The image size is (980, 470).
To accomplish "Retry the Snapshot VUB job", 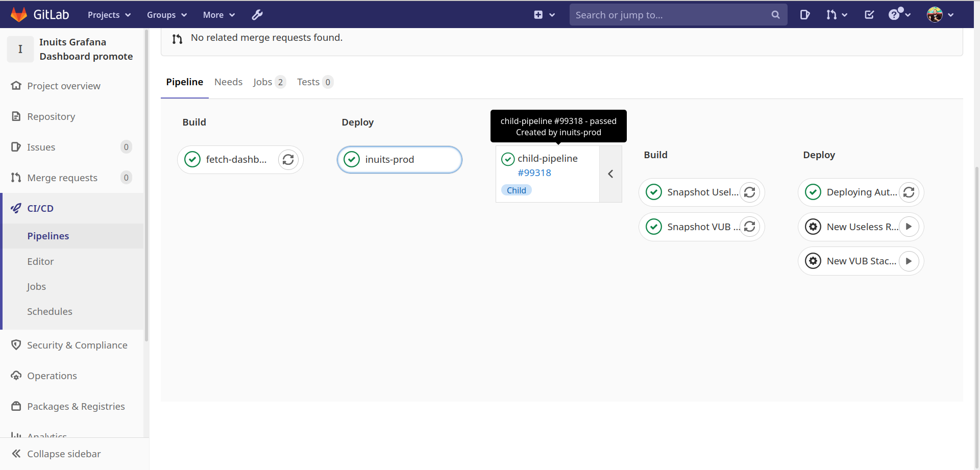I will coord(750,227).
